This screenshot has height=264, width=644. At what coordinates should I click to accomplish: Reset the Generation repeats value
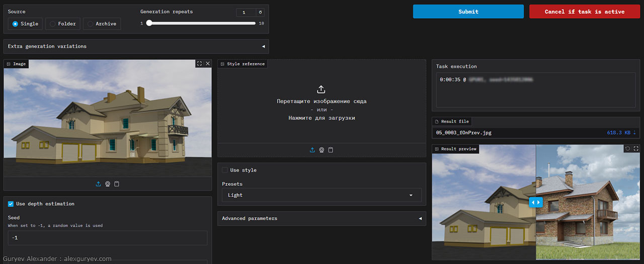260,12
